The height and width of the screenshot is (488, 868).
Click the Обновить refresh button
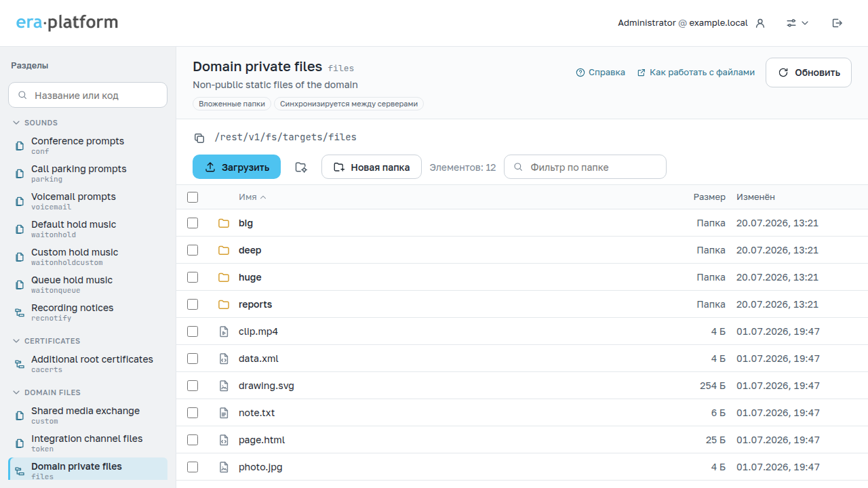[808, 73]
